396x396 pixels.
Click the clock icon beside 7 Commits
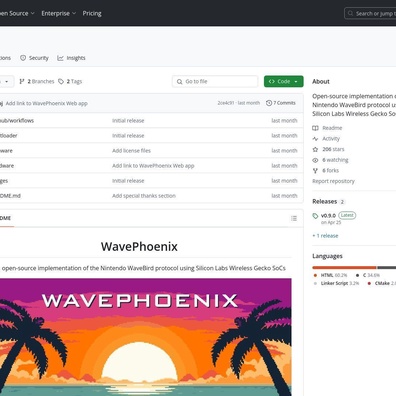269,103
